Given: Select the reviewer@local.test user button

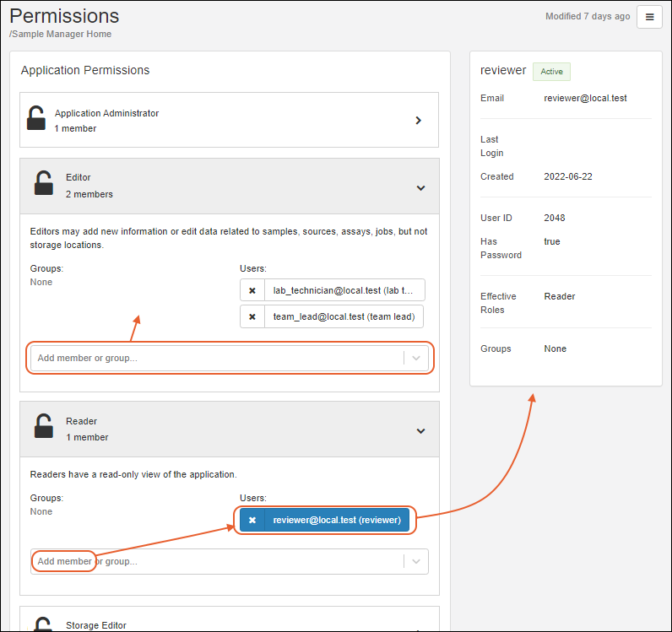Looking at the screenshot, I should click(x=336, y=521).
